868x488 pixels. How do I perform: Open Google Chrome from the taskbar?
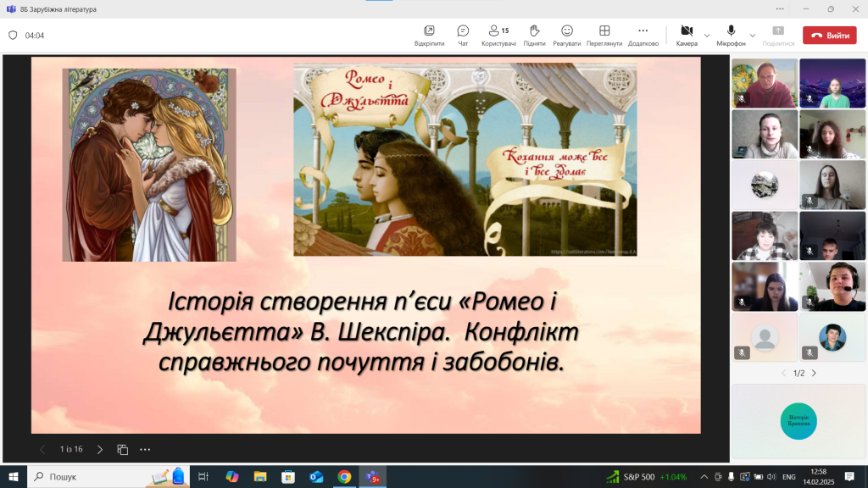click(344, 477)
